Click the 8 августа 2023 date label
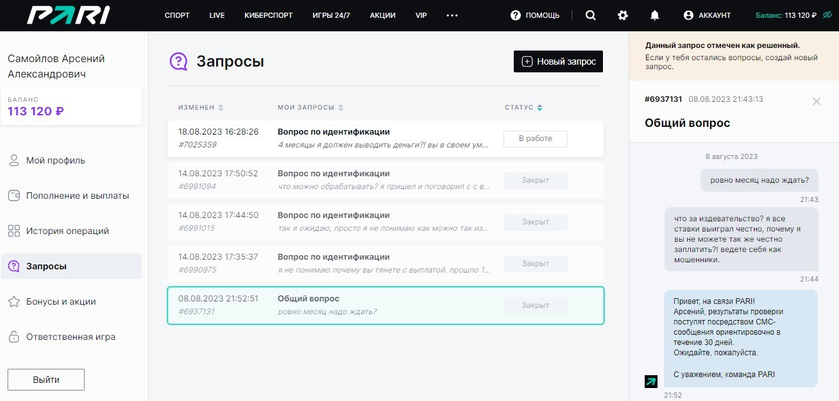This screenshot has height=401, width=839. (731, 157)
